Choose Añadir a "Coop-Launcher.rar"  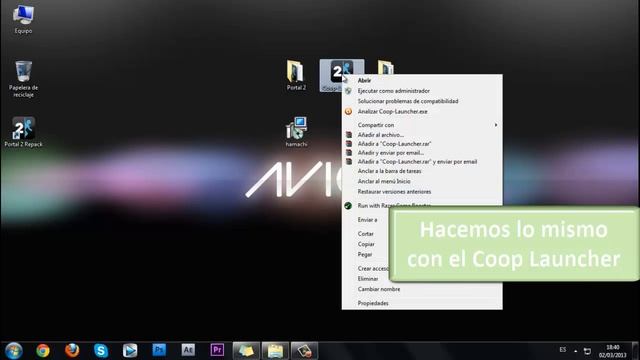422,144
